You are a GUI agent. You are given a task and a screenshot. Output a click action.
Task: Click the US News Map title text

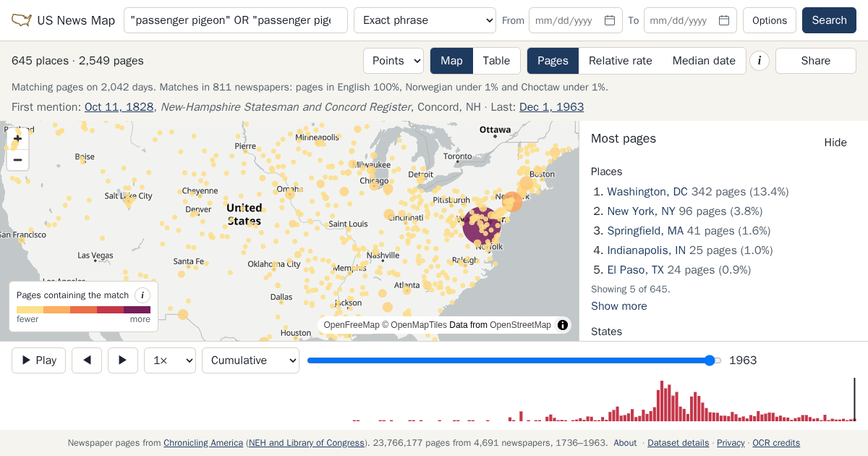click(76, 20)
